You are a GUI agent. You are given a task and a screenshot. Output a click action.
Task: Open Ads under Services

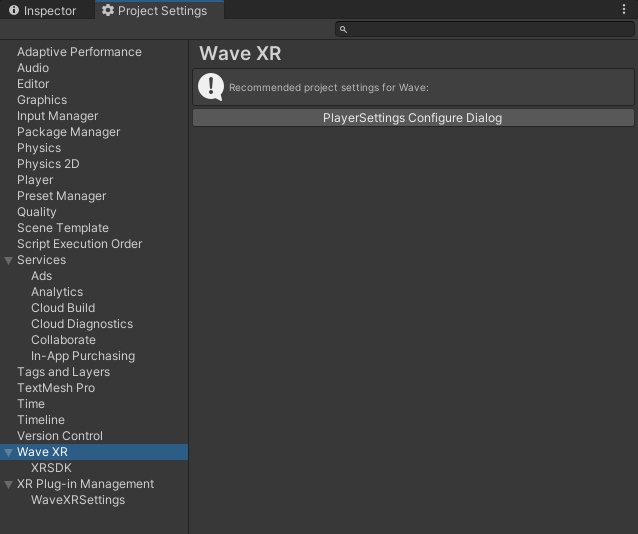point(42,276)
